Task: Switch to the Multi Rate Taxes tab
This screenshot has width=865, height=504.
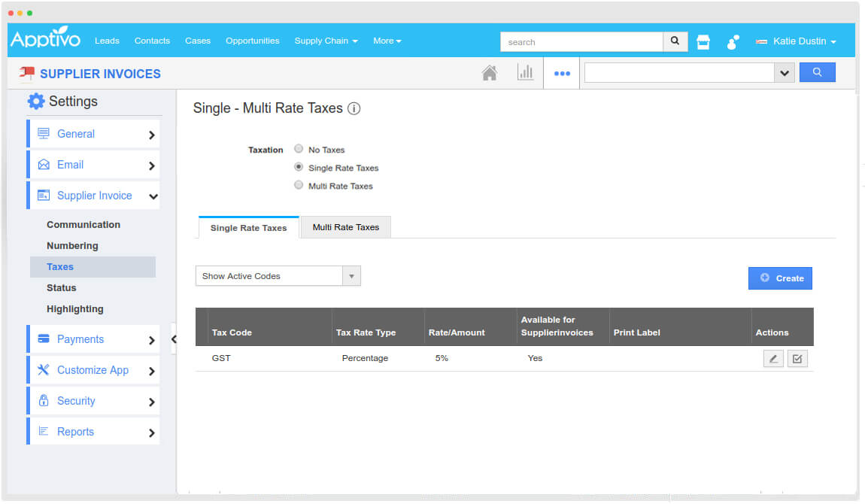Action: pos(345,227)
